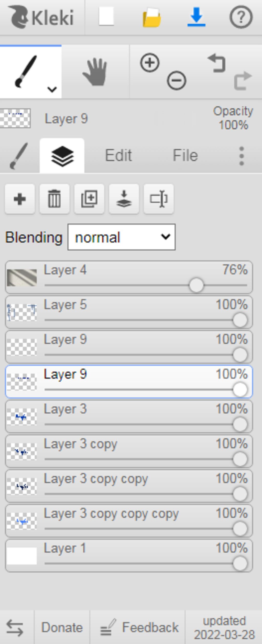Screen dimensions: 262x644
Task: Open the help question mark icon
Action: [x=241, y=17]
